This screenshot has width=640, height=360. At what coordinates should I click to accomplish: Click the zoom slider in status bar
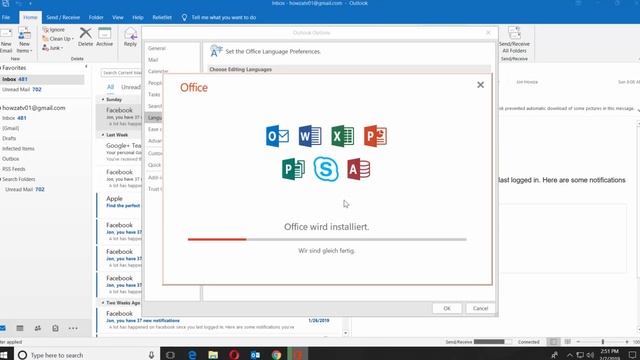click(603, 342)
